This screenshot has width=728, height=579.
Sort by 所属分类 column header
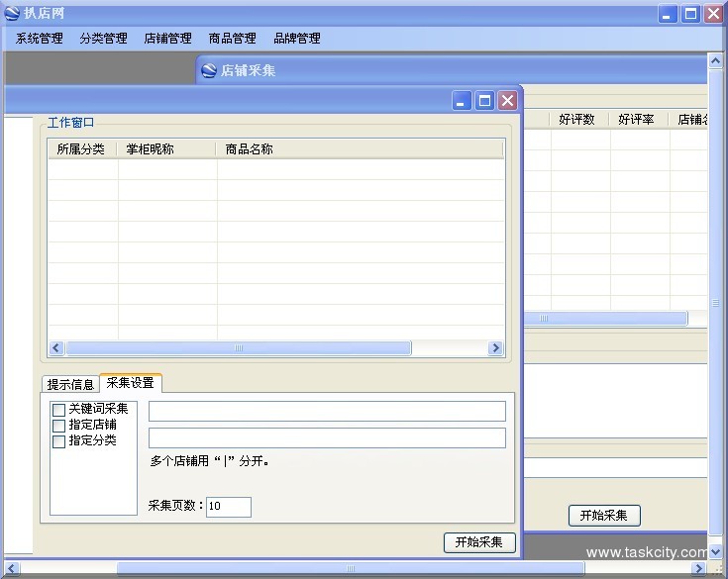81,148
